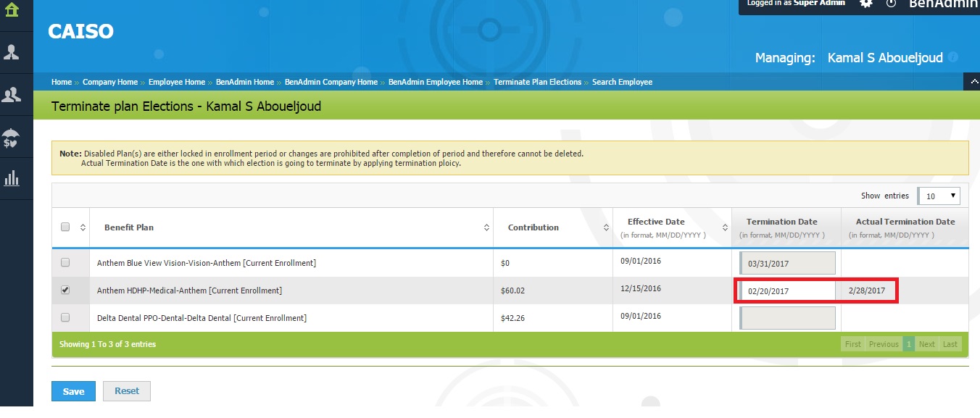The width and height of the screenshot is (980, 418).
Task: Go to Employee Home breadcrumb
Action: tap(177, 82)
